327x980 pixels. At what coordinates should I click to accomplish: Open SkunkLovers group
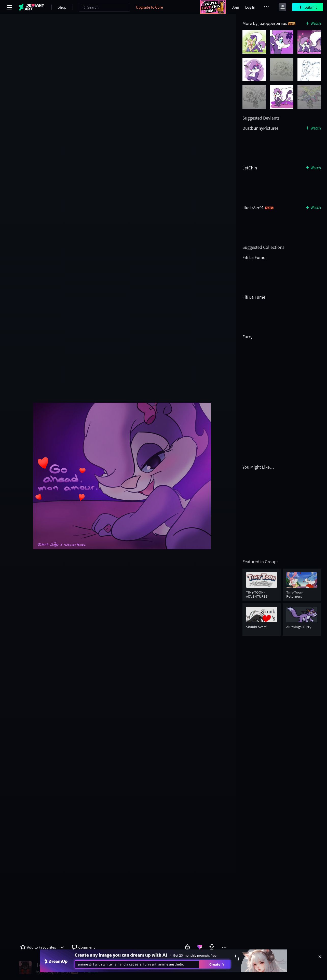pos(262,619)
